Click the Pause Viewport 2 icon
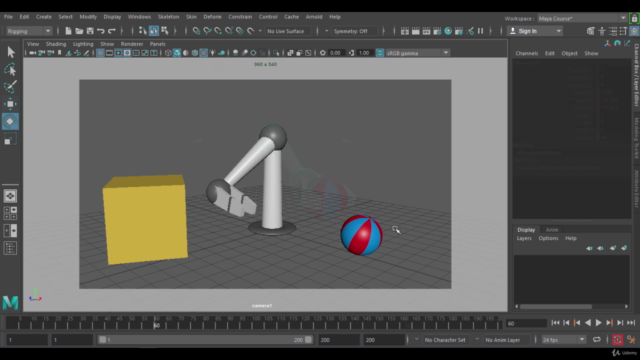This screenshot has width=640, height=360. (480, 31)
